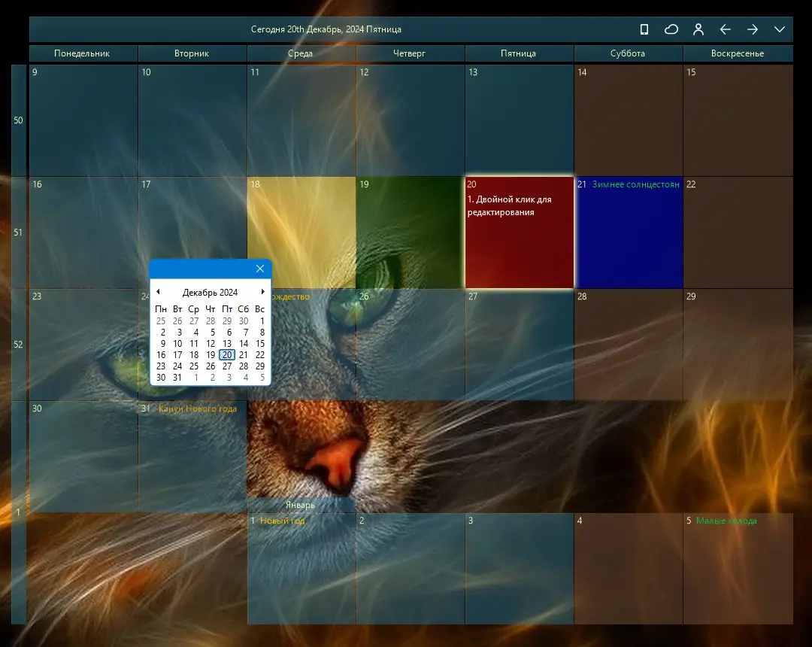Image resolution: width=812 pixels, height=647 pixels.
Task: Select day 13 in the mini date picker
Action: tap(227, 344)
